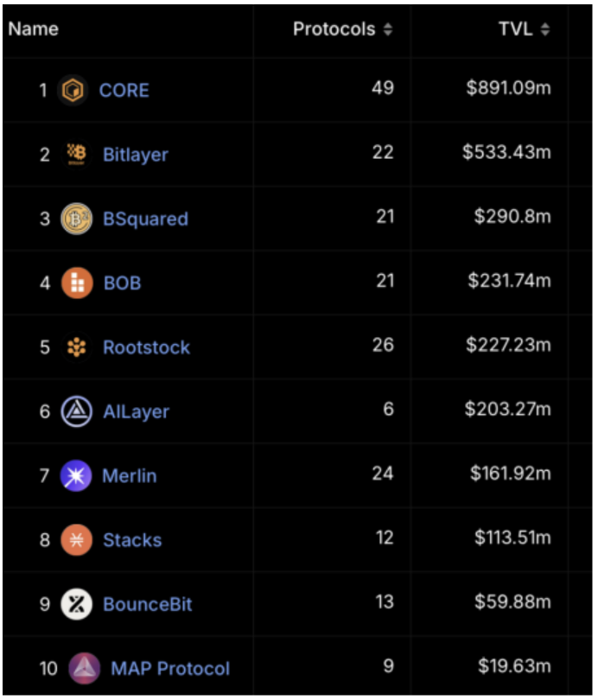Open the Rootstock chain link
This screenshot has width=598, height=700.
point(146,347)
